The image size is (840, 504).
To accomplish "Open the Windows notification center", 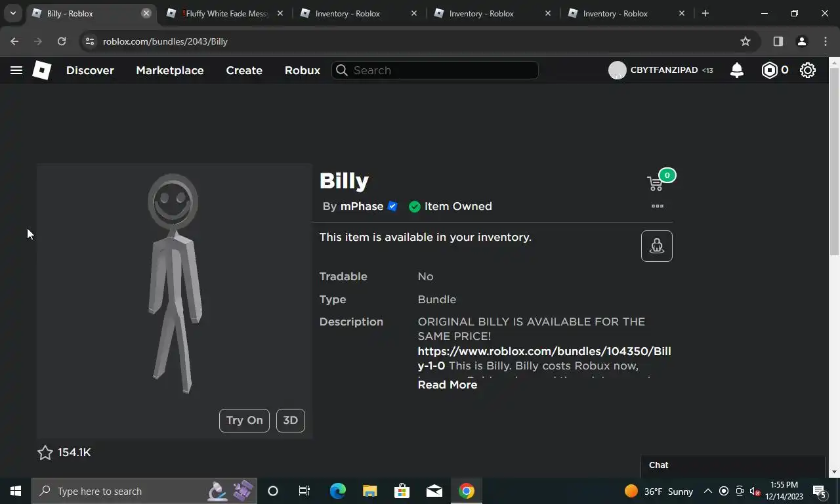I will pos(819,491).
